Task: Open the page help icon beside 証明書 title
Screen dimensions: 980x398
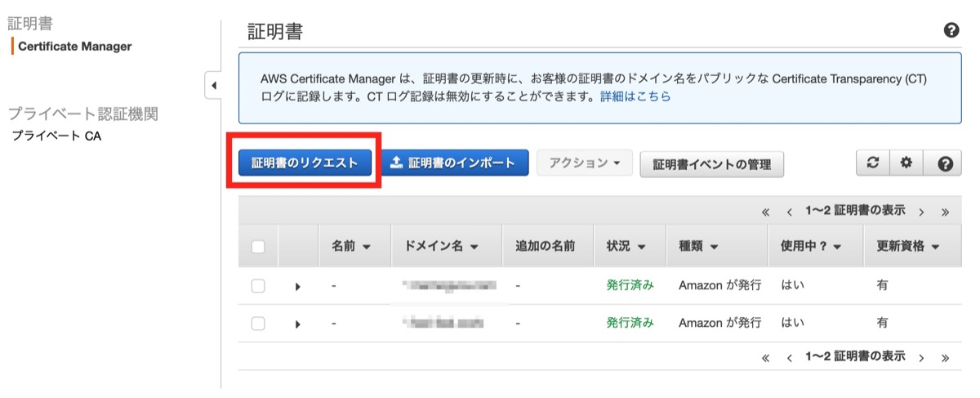Action: coord(951,31)
